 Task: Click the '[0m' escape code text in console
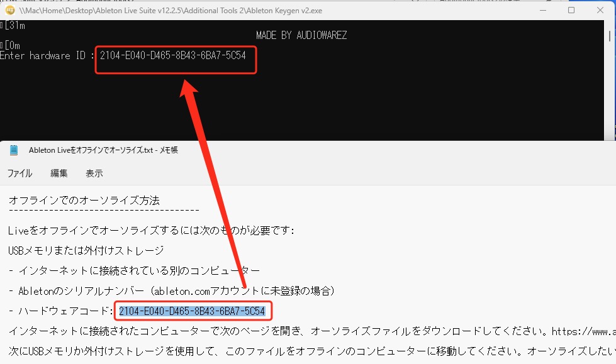tap(12, 45)
